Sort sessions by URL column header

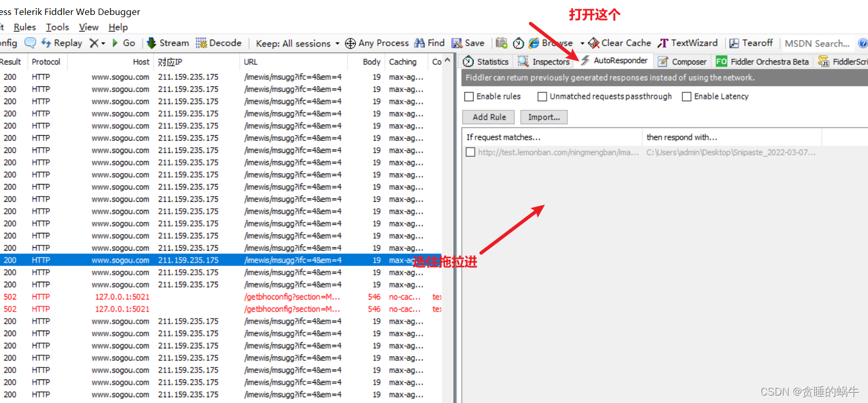(293, 62)
